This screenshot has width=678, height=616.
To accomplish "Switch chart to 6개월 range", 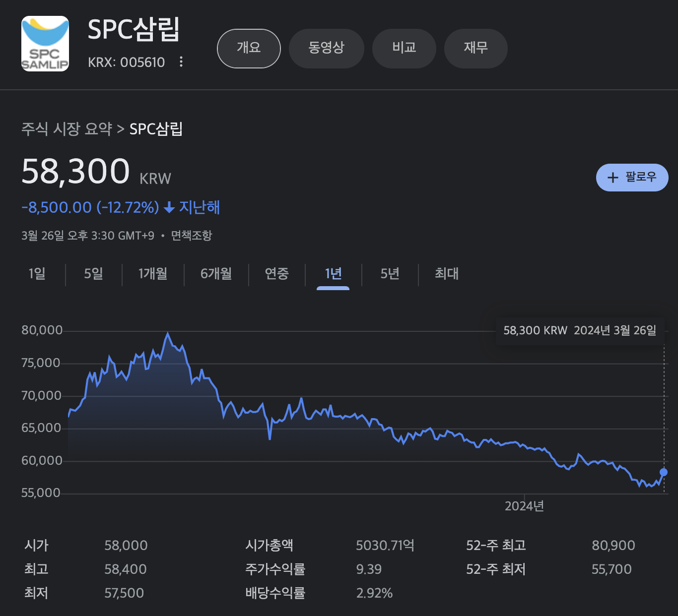I will tap(216, 274).
